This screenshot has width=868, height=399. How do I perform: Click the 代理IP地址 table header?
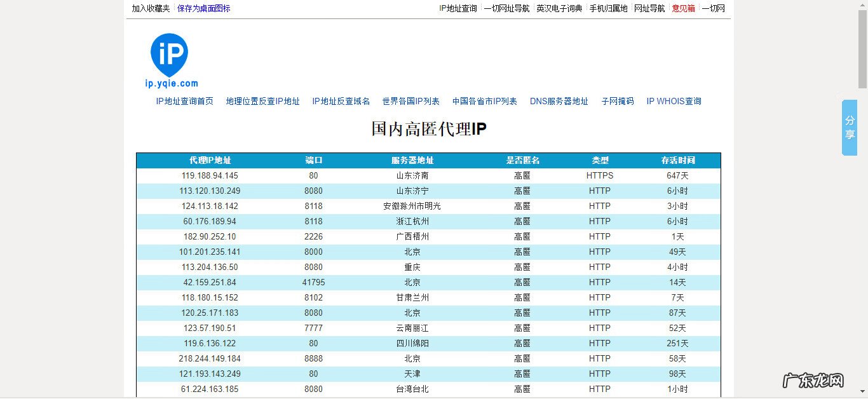(x=209, y=160)
